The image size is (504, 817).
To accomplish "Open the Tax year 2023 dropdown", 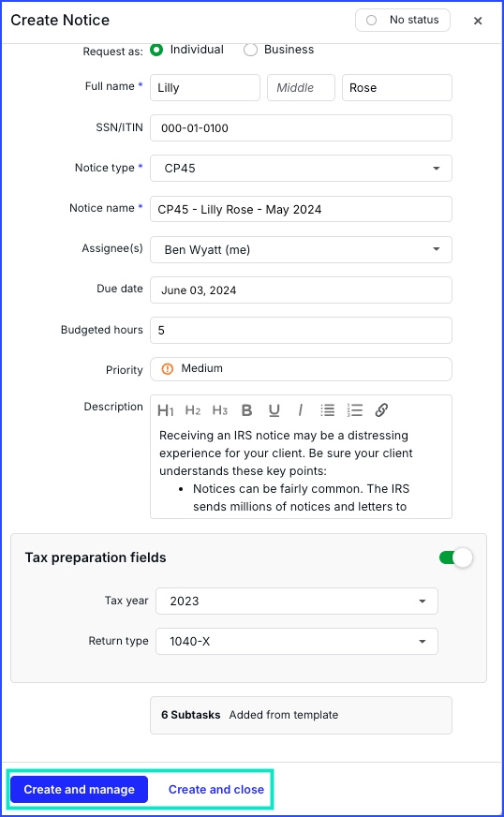I will [x=297, y=601].
